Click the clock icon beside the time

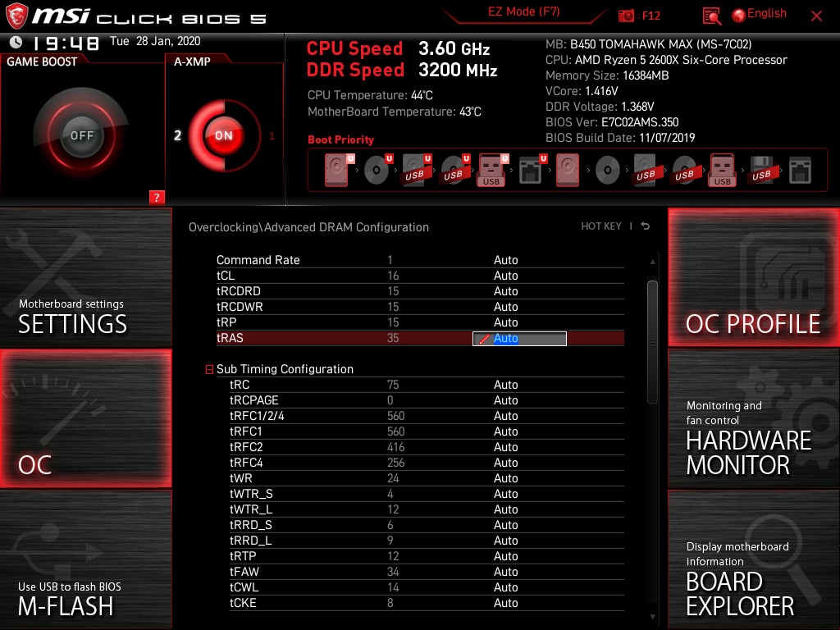click(16, 42)
